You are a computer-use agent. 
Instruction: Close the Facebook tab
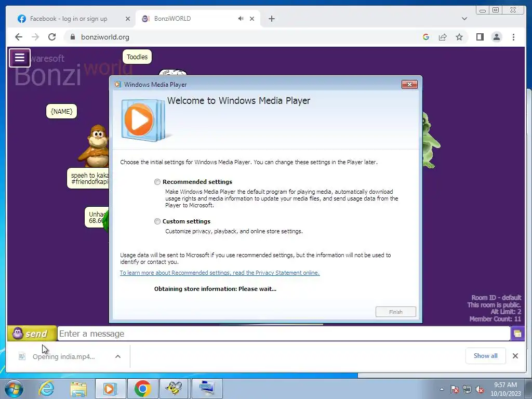pos(128,19)
